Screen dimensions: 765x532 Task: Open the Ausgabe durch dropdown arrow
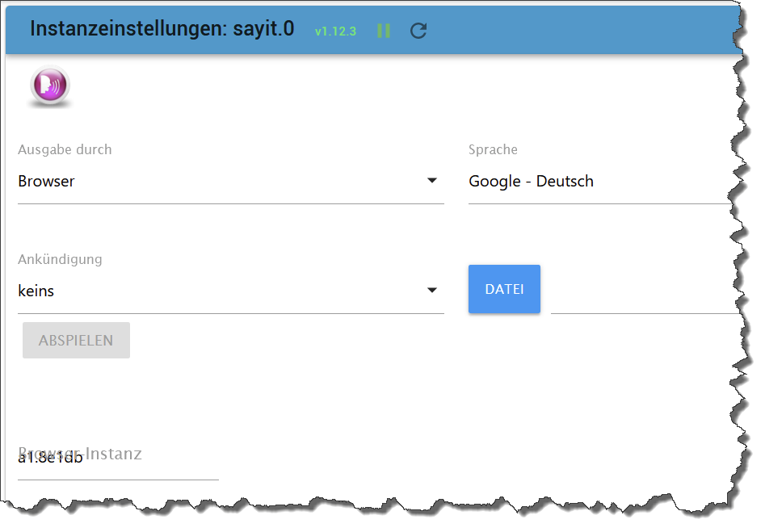pos(431,180)
